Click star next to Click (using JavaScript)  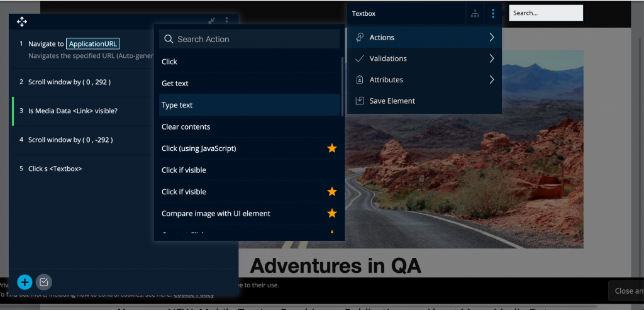coord(331,148)
